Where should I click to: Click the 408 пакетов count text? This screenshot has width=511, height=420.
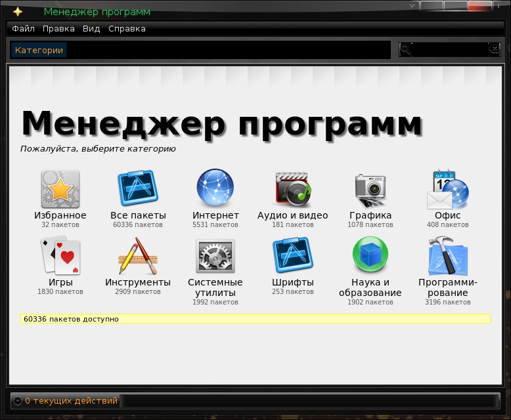pyautogui.click(x=448, y=224)
